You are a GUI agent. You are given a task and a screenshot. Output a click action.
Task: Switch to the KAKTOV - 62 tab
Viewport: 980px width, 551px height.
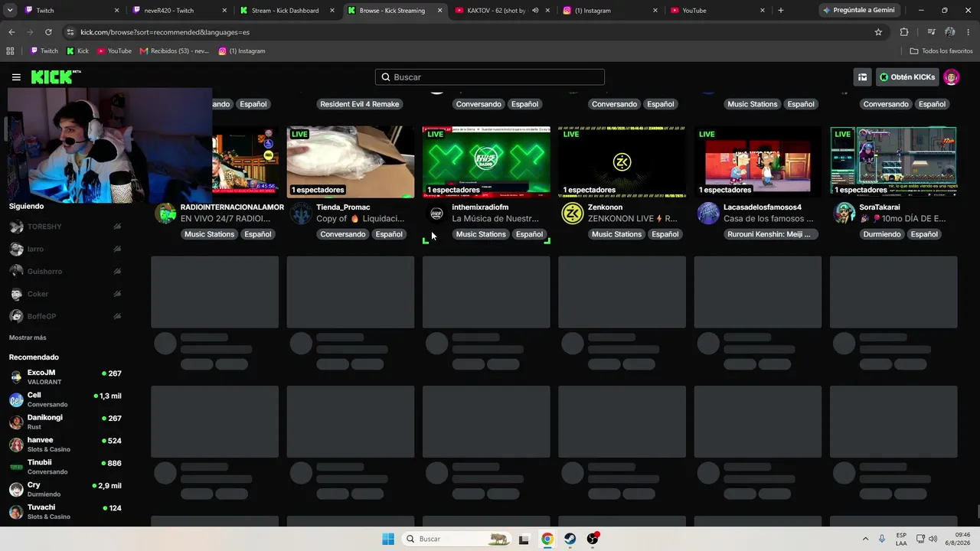point(495,11)
